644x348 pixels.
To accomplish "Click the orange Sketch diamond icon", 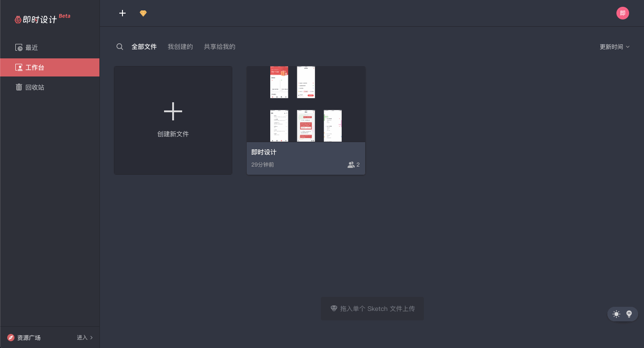I will [143, 14].
